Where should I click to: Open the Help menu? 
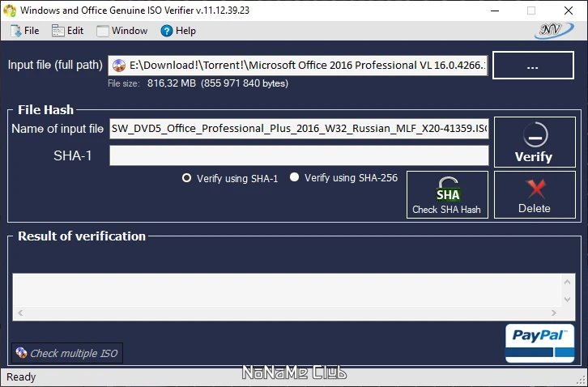coord(178,31)
